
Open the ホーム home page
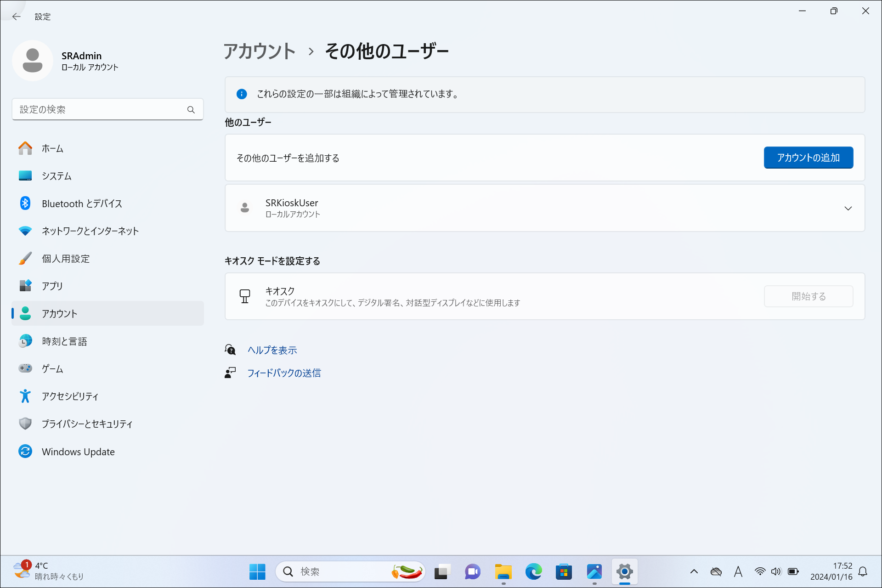pos(52,148)
